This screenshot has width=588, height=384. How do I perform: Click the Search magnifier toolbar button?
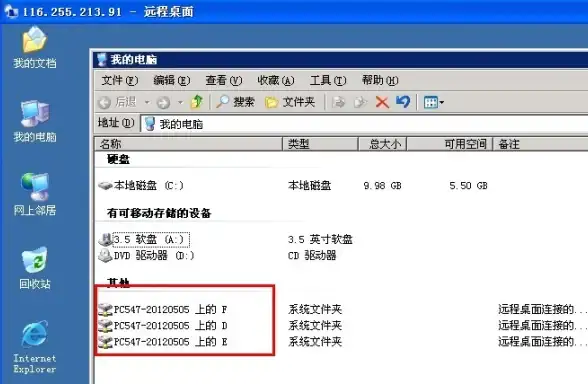[x=235, y=102]
